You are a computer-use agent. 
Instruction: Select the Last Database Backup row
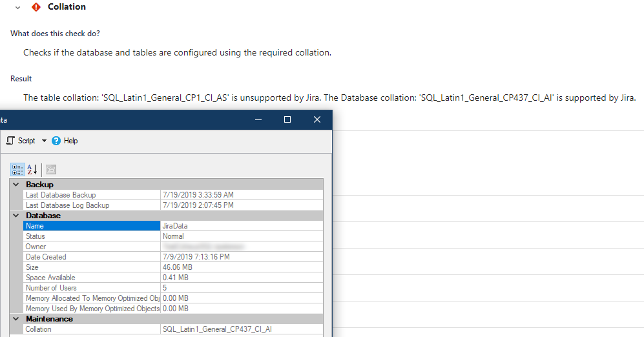(173, 194)
